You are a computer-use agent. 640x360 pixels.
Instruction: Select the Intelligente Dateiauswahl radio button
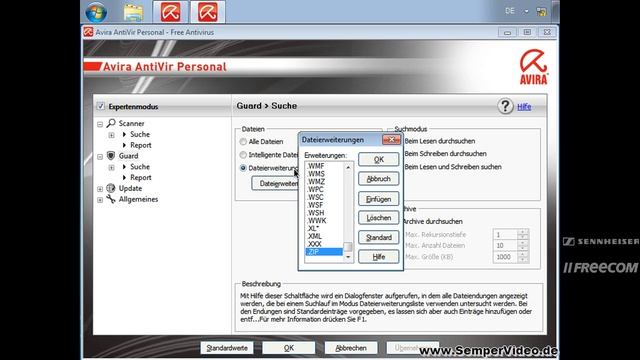click(243, 155)
